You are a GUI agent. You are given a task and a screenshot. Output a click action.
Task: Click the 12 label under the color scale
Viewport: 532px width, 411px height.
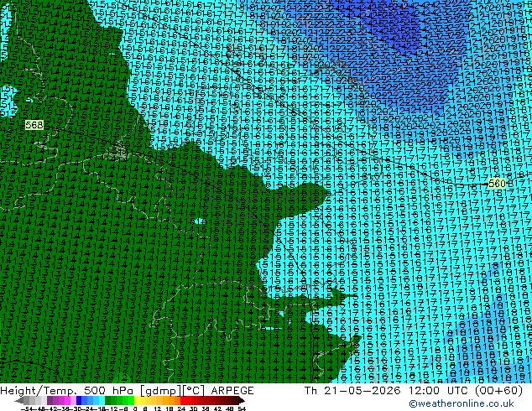coord(158,409)
